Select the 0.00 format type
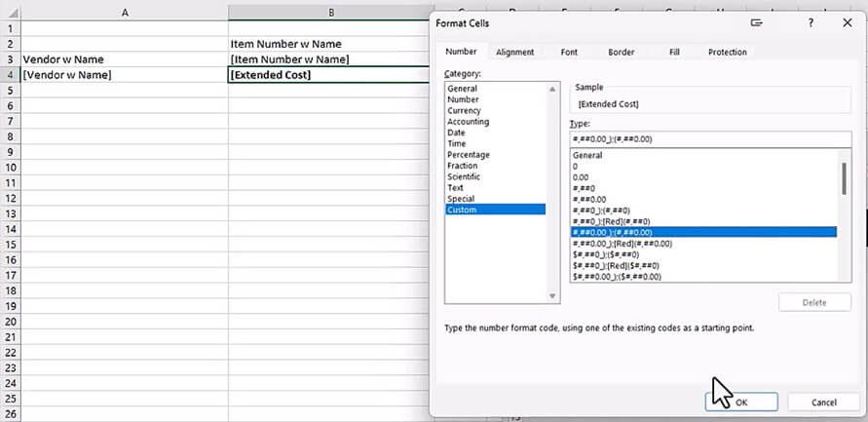868x422 pixels. click(581, 177)
